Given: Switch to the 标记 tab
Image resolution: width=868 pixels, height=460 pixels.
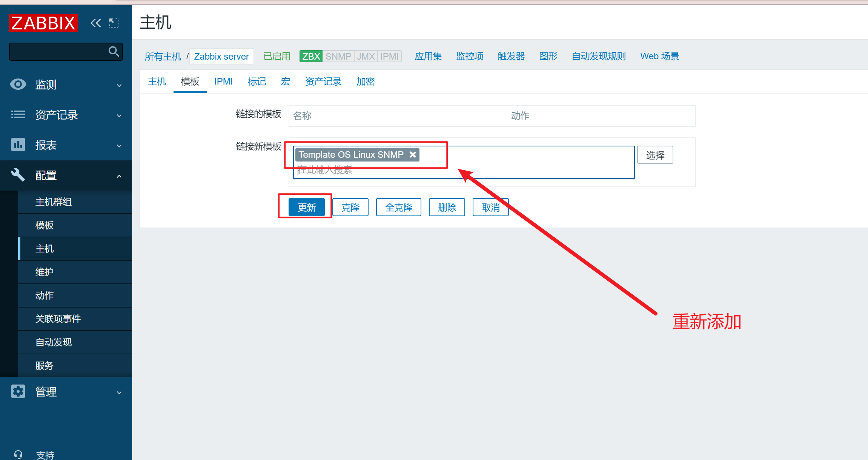Looking at the screenshot, I should tap(257, 82).
